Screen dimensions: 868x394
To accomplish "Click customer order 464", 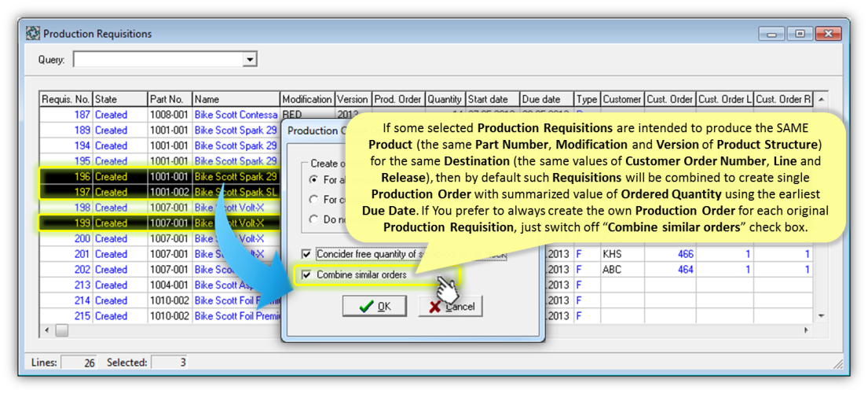I will [670, 270].
